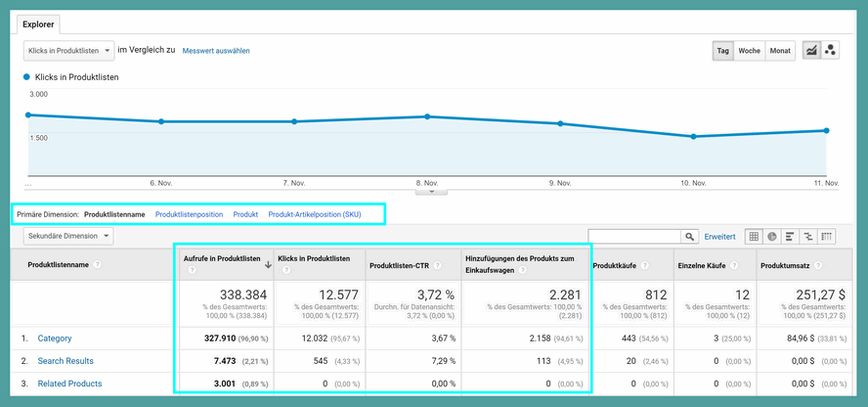This screenshot has width=868, height=407.
Task: Collapse chart with arrow handle below graph
Action: click(x=431, y=192)
